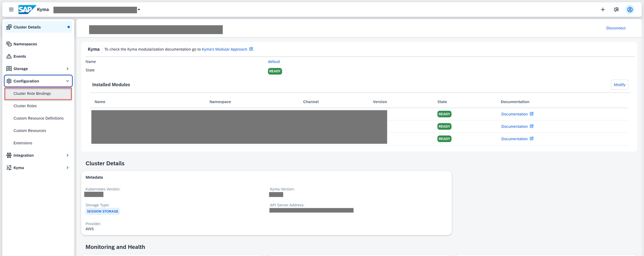Click third row's Documentation external icon
Viewport: 644px width, 256px height.
531,139
